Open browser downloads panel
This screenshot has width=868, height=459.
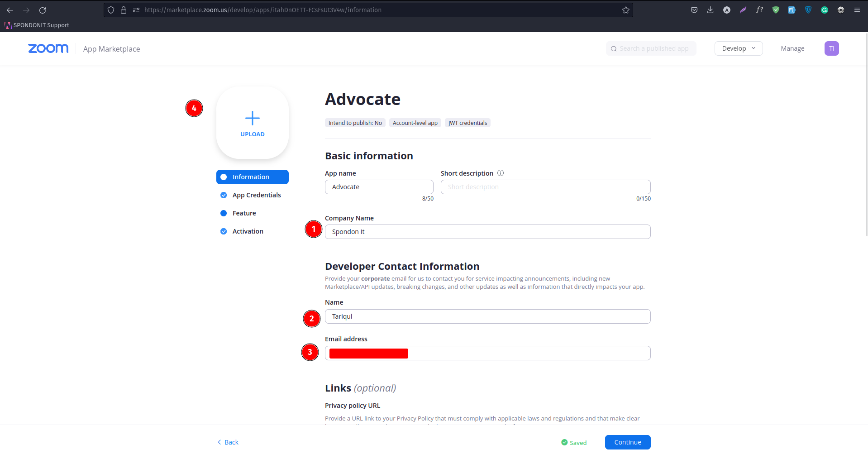click(x=711, y=10)
